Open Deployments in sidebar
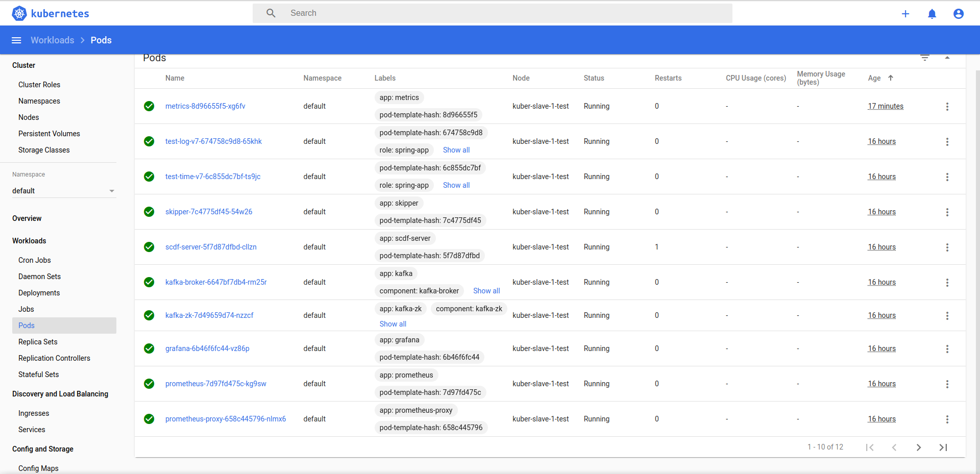980x474 pixels. tap(39, 293)
